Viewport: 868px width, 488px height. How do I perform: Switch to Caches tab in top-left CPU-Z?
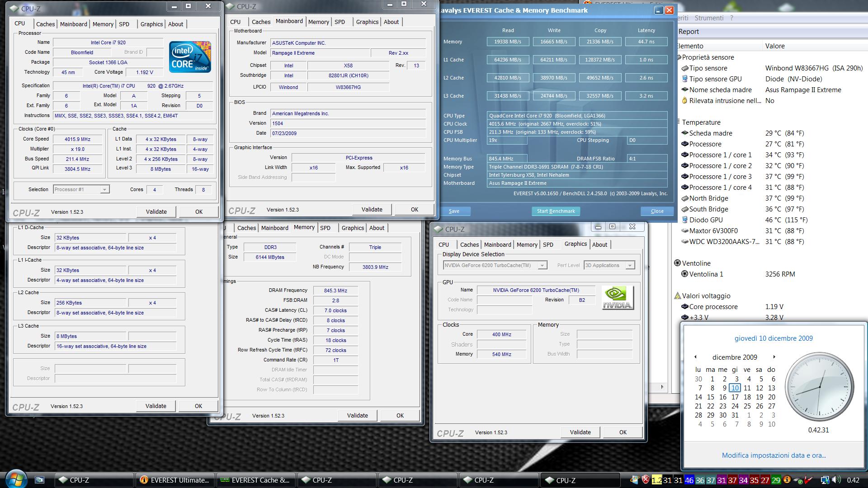point(45,24)
